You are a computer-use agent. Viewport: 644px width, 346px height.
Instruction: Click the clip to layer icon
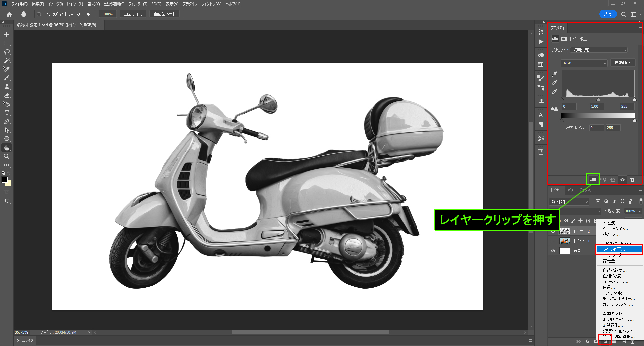593,180
